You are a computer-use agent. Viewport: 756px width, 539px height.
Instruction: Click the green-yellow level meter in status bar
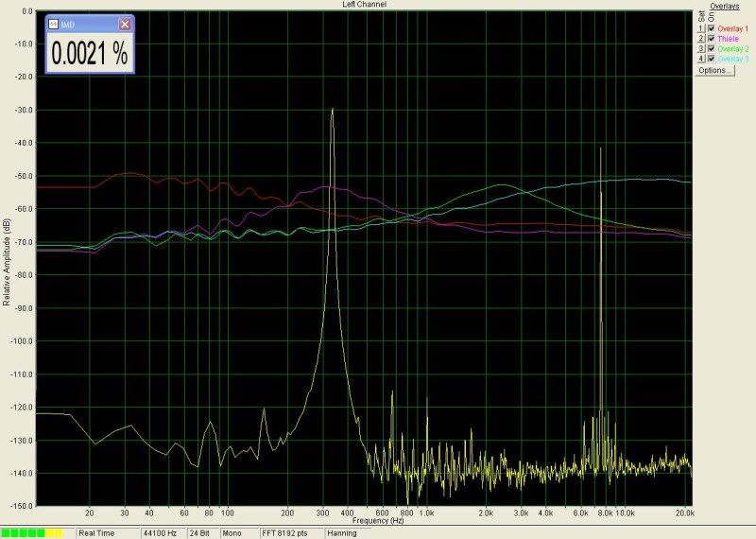pyautogui.click(x=32, y=533)
